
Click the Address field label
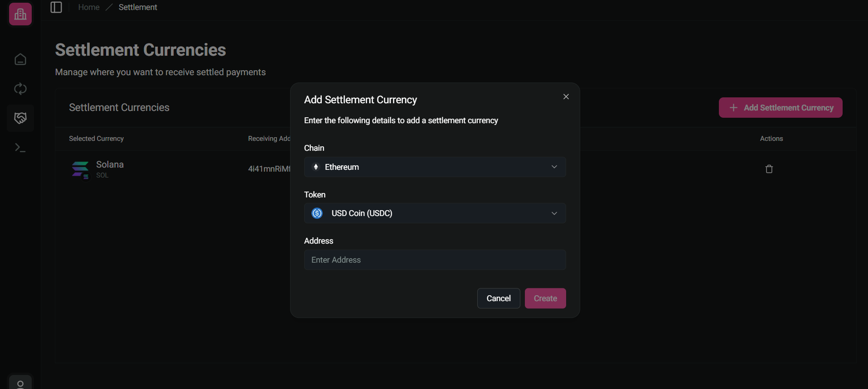coord(319,241)
